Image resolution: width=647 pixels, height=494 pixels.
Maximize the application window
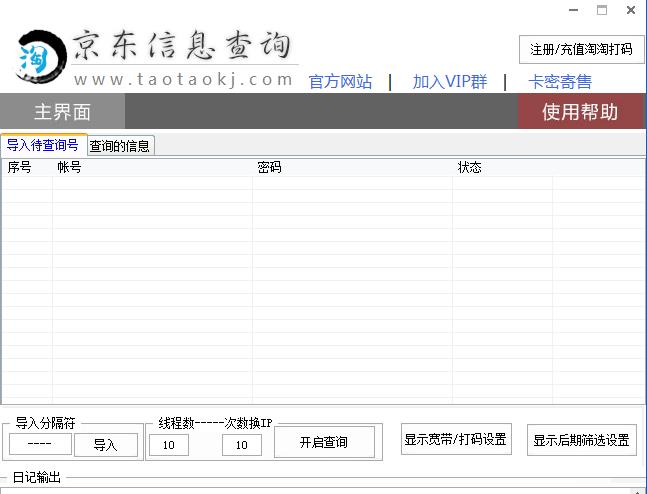click(x=601, y=10)
